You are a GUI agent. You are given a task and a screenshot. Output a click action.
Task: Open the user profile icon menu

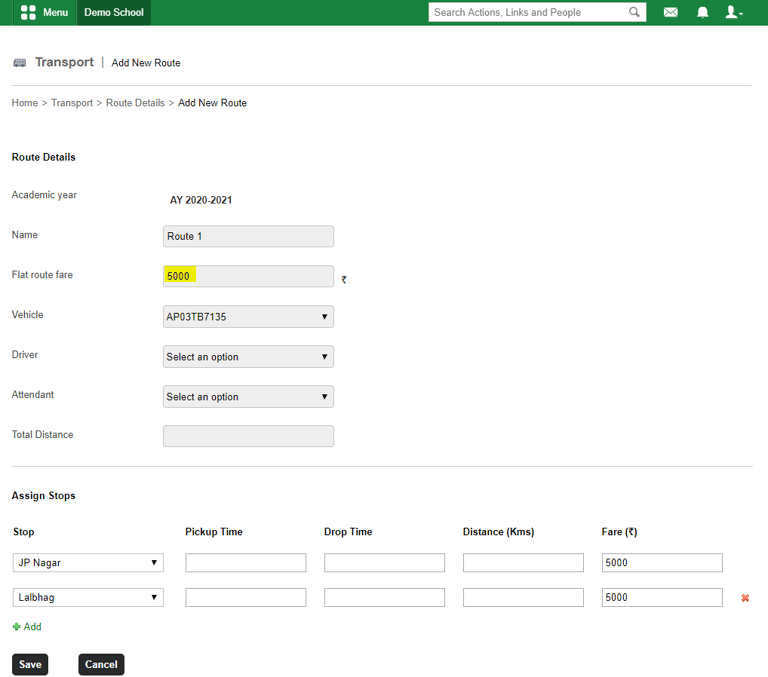point(733,13)
